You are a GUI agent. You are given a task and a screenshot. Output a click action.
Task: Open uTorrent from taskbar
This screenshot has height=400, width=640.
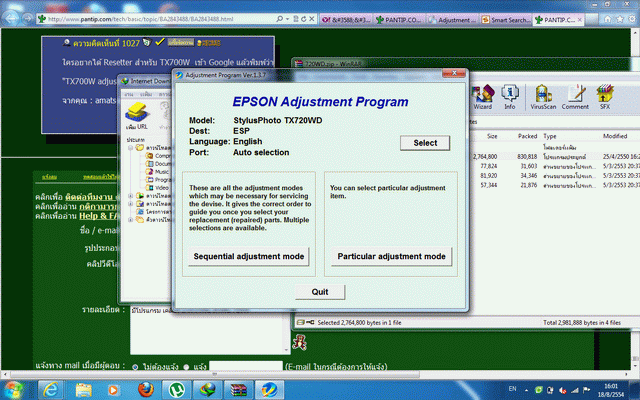[177, 389]
